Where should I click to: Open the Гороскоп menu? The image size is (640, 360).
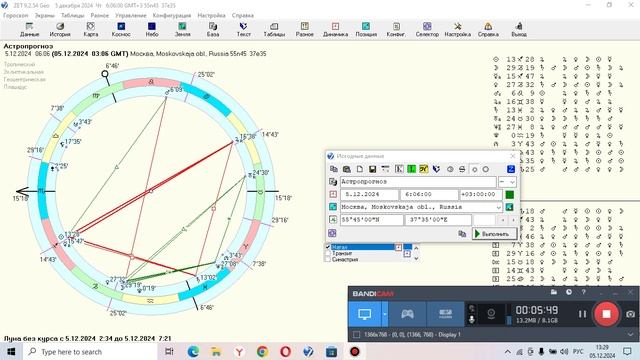[x=16, y=15]
